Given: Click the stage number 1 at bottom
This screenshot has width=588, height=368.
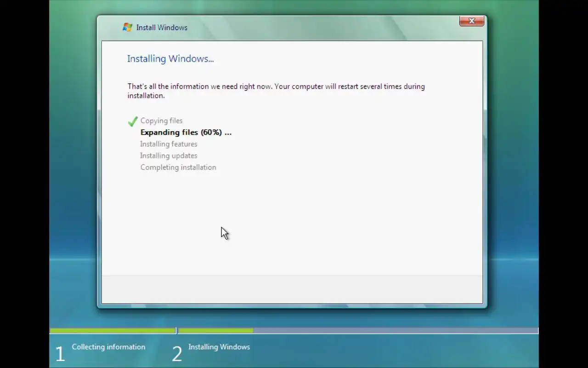Looking at the screenshot, I should [x=60, y=354].
